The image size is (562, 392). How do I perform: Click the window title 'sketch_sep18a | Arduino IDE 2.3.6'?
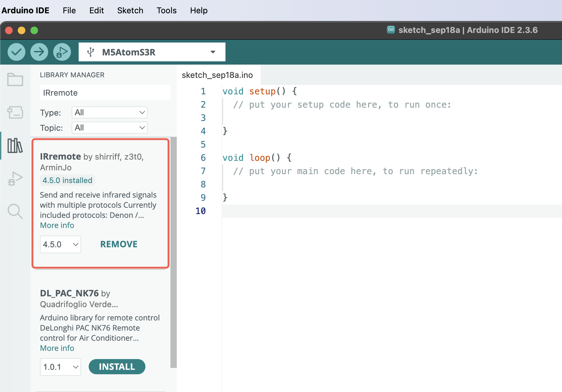tap(468, 30)
